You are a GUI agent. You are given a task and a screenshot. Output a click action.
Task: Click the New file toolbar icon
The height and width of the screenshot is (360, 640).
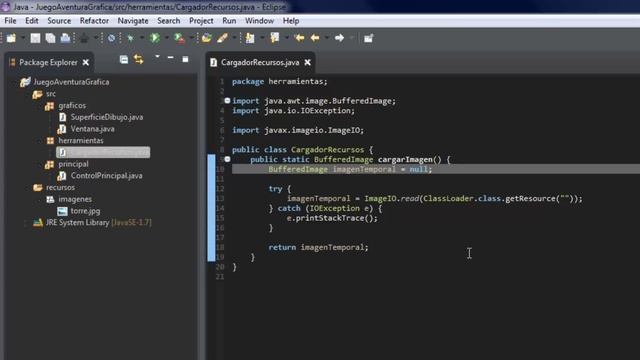pyautogui.click(x=11, y=38)
